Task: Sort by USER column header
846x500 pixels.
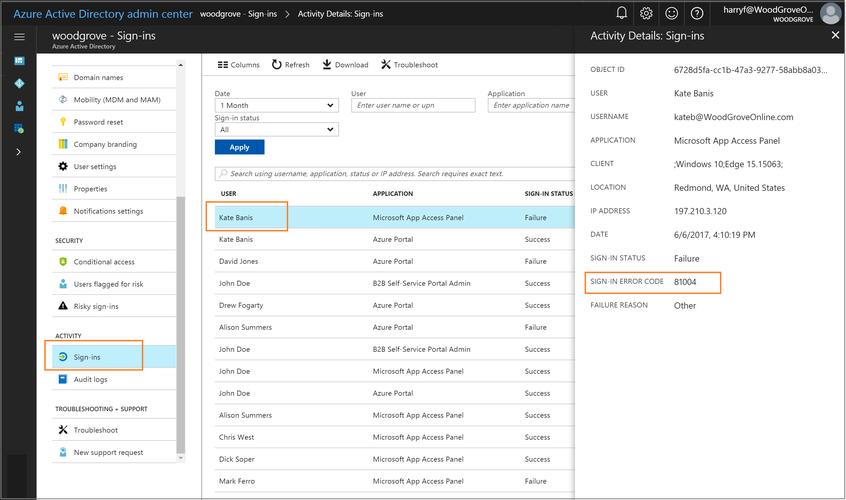Action: coord(228,194)
